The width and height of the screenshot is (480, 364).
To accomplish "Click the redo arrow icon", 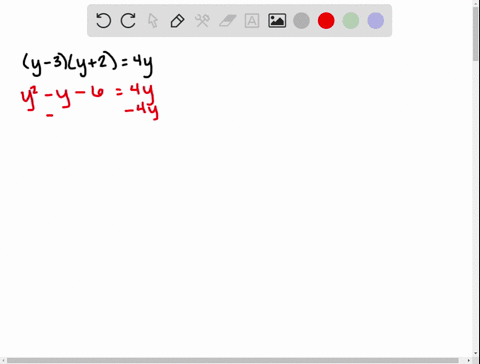I will point(128,21).
